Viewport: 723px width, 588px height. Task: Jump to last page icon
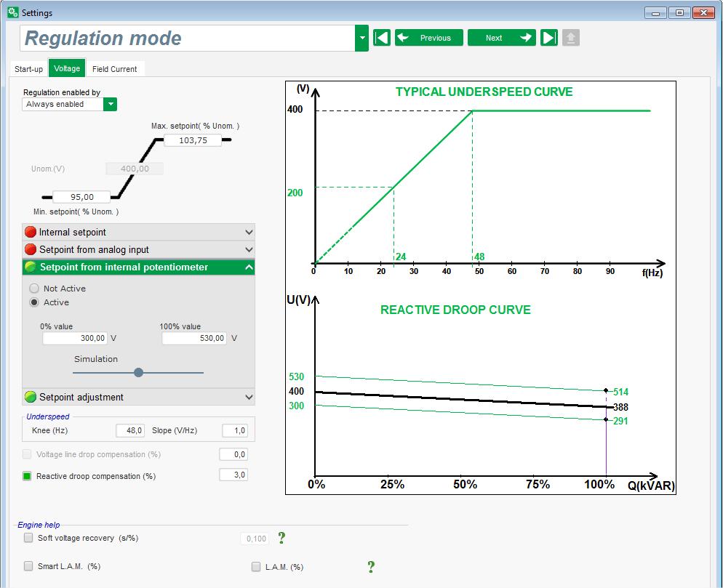point(548,38)
